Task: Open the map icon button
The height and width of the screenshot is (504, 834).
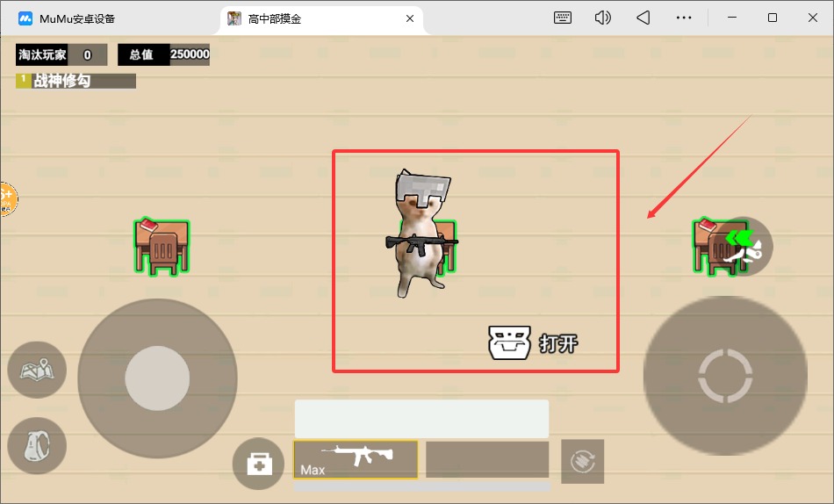Action: pos(37,371)
